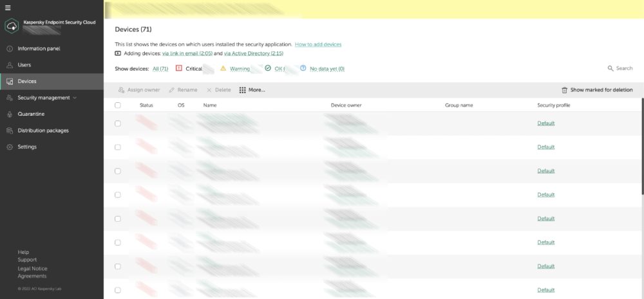The image size is (644, 299).
Task: Click the Security management icon
Action: click(x=10, y=98)
